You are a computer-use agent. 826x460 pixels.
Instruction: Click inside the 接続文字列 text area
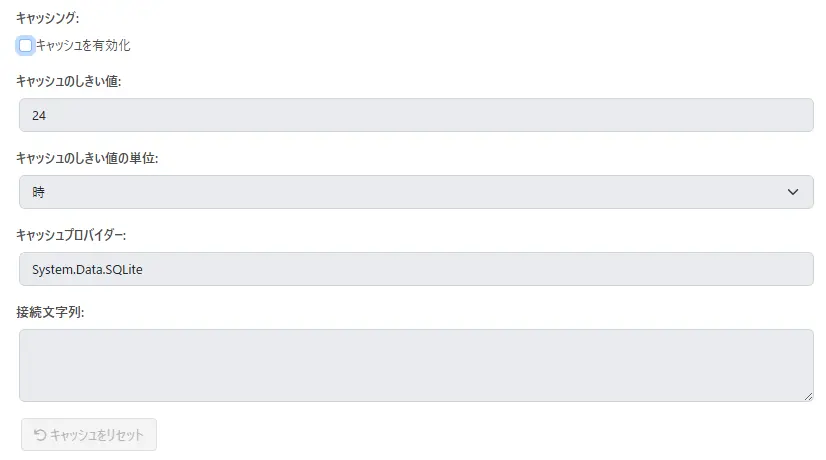pos(416,365)
